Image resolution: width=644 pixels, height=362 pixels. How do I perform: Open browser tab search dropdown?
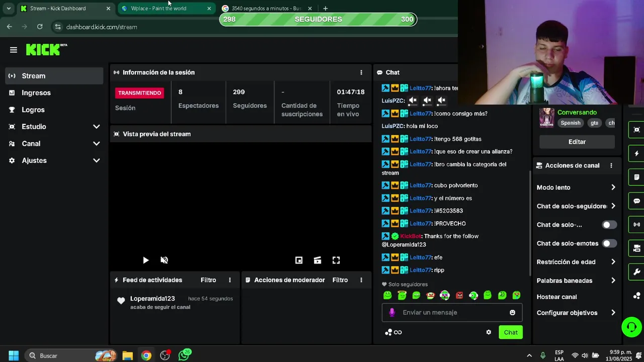pyautogui.click(x=9, y=9)
